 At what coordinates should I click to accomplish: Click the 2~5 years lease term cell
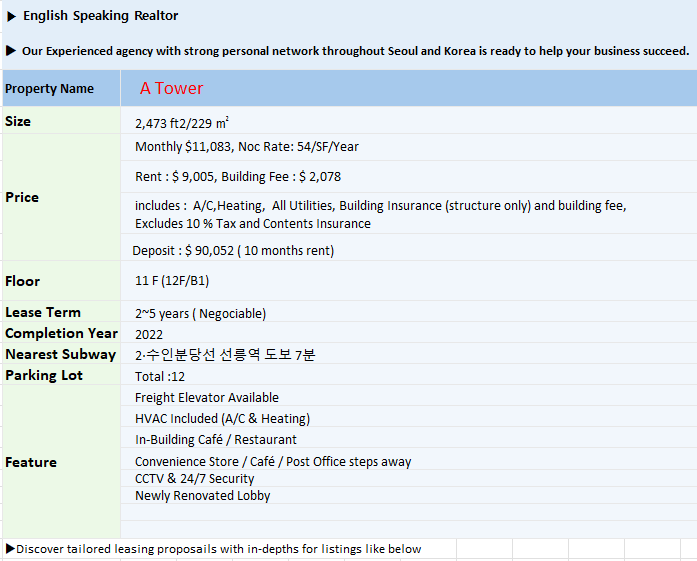pos(409,311)
